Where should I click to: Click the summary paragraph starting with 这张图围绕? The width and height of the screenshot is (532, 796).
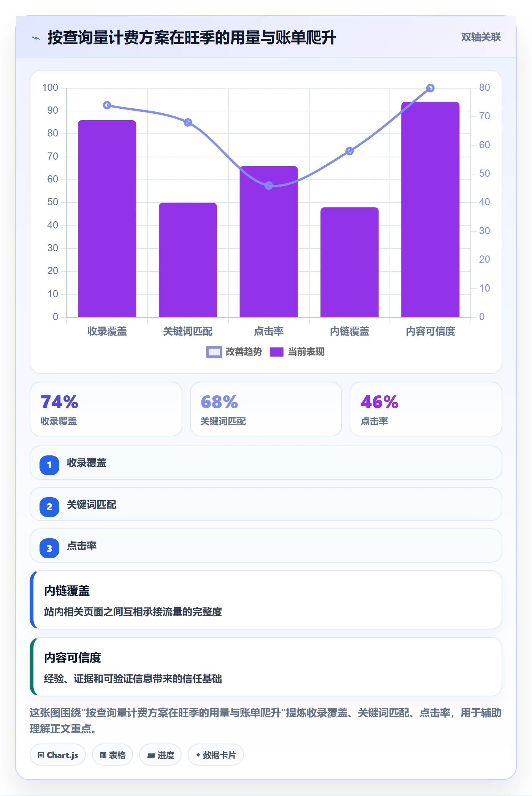266,721
